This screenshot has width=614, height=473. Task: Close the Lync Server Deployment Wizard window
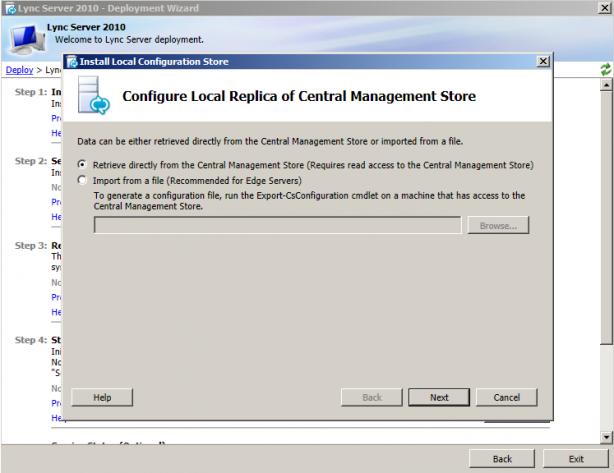coord(605,8)
